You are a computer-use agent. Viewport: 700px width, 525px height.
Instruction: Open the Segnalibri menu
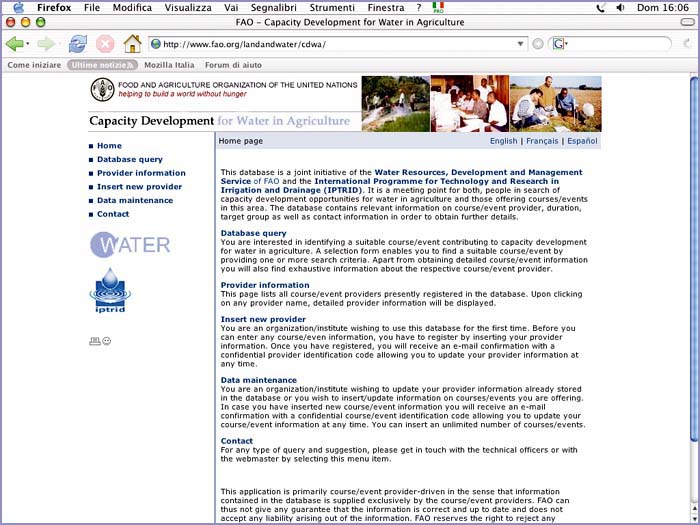point(273,7)
